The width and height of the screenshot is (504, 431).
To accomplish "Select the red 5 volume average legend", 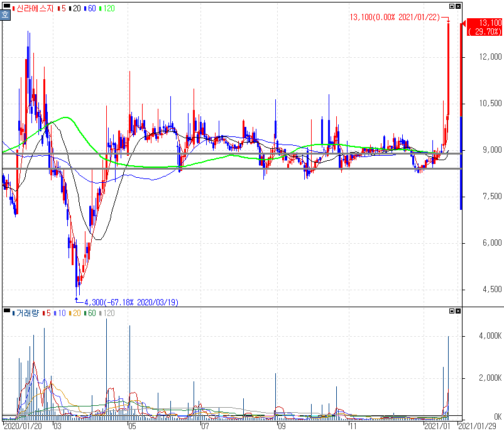I will [x=47, y=313].
